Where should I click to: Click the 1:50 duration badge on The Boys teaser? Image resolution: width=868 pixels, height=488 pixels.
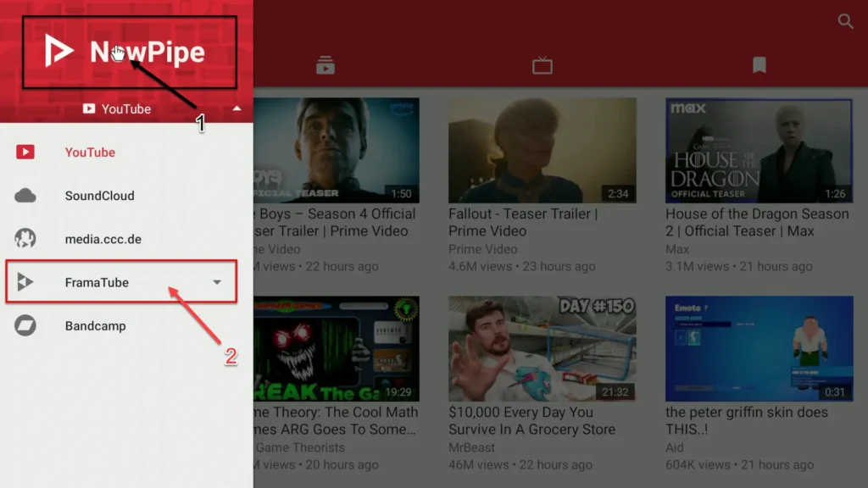[x=401, y=194]
